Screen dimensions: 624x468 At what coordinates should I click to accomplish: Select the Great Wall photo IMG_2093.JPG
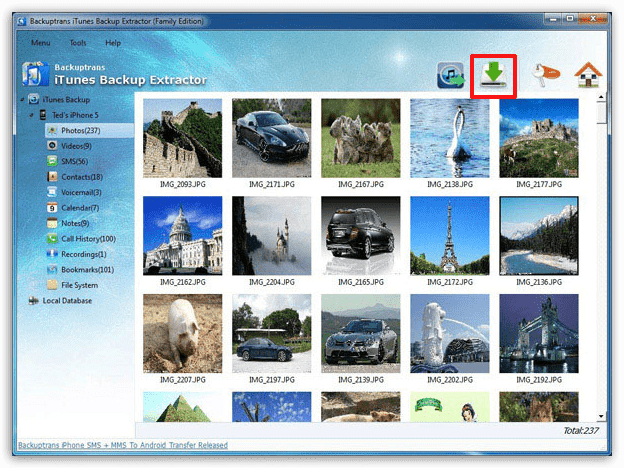coord(183,138)
